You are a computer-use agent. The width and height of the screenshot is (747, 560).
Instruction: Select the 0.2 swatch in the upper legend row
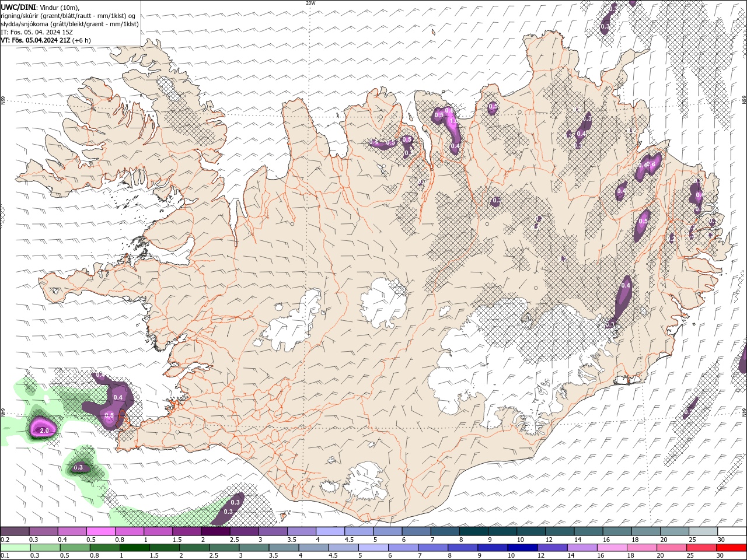point(15,531)
